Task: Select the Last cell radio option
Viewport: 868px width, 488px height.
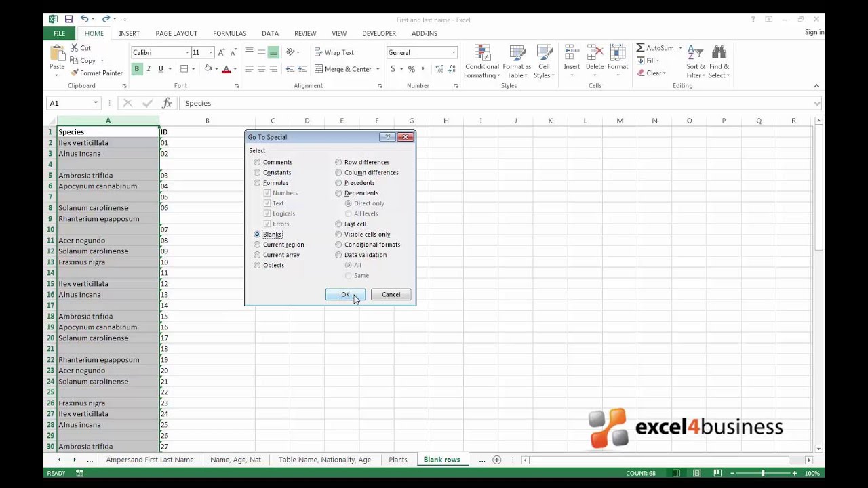Action: click(338, 224)
